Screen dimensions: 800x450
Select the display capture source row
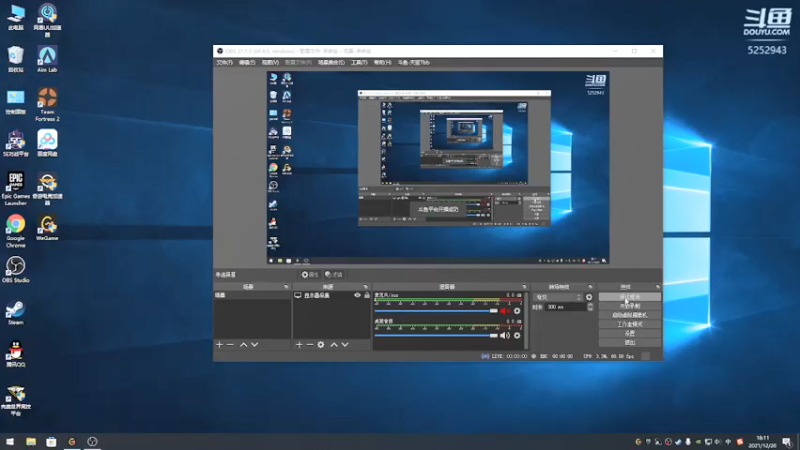point(332,295)
